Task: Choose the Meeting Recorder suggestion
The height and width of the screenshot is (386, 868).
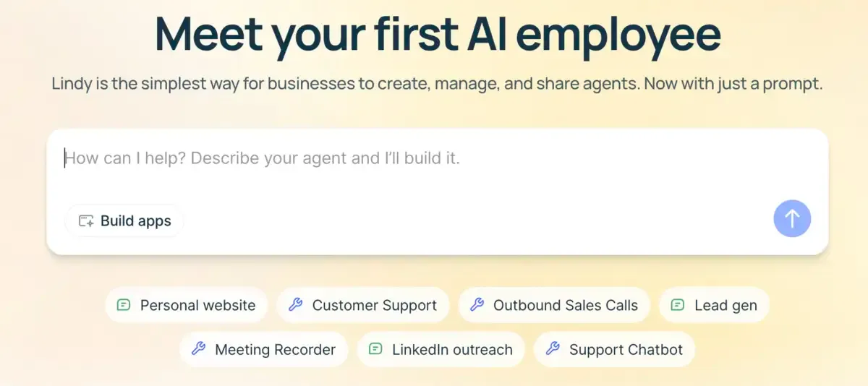Action: click(264, 349)
